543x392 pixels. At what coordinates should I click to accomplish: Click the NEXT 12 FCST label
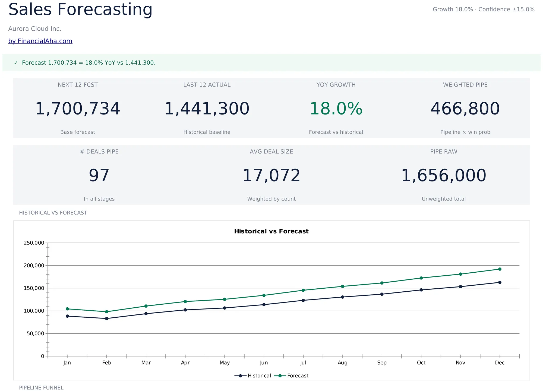pos(78,85)
